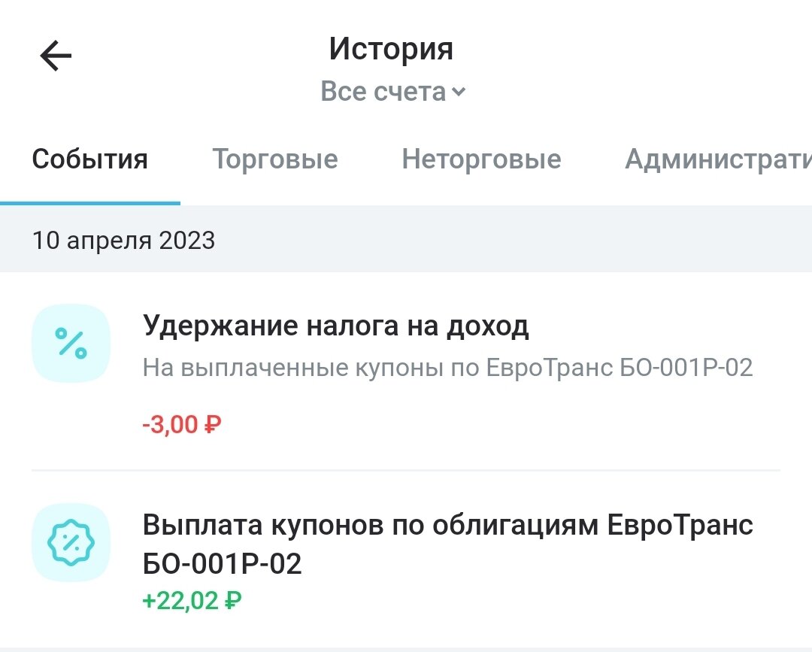Open details of Удержание налога на доход
This screenshot has width=812, height=652.
337,325
